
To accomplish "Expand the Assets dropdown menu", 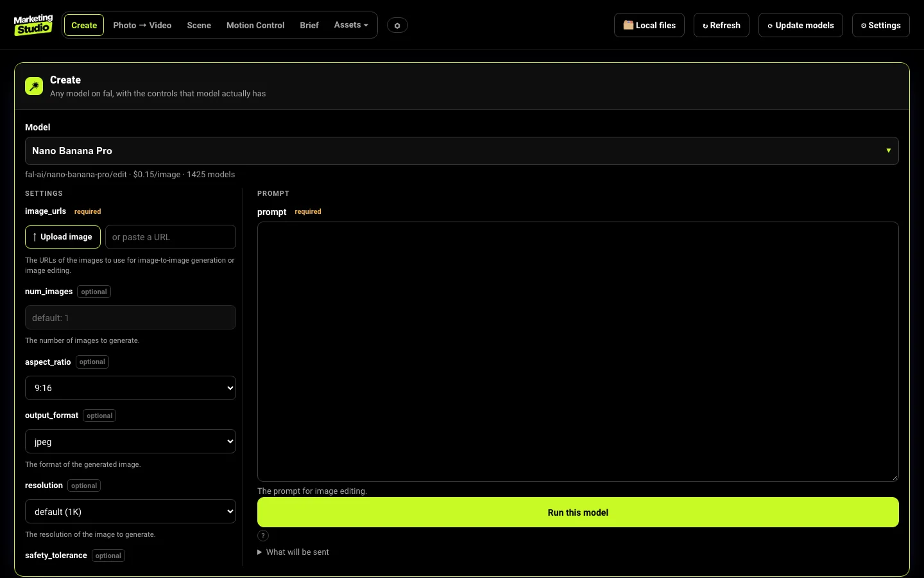I will (x=351, y=25).
